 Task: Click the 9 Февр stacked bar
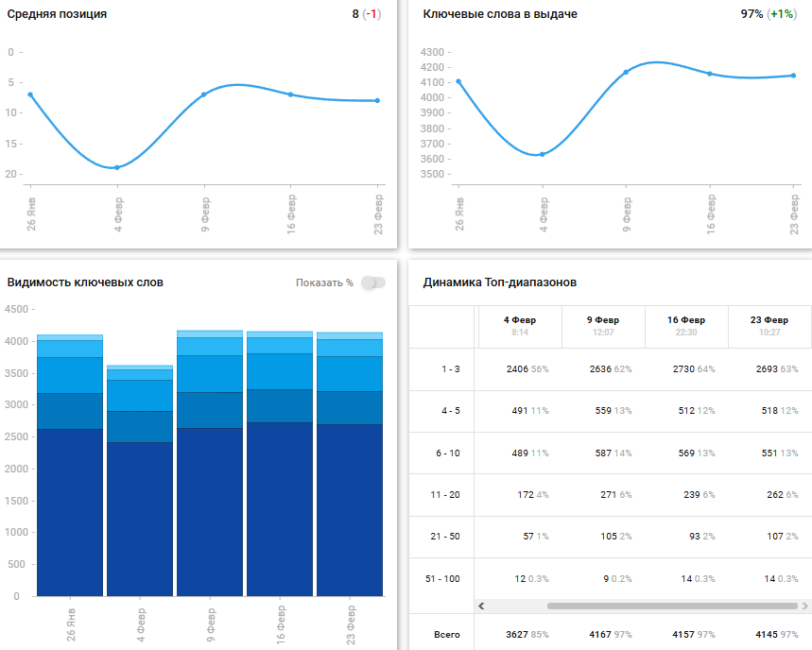point(210,463)
